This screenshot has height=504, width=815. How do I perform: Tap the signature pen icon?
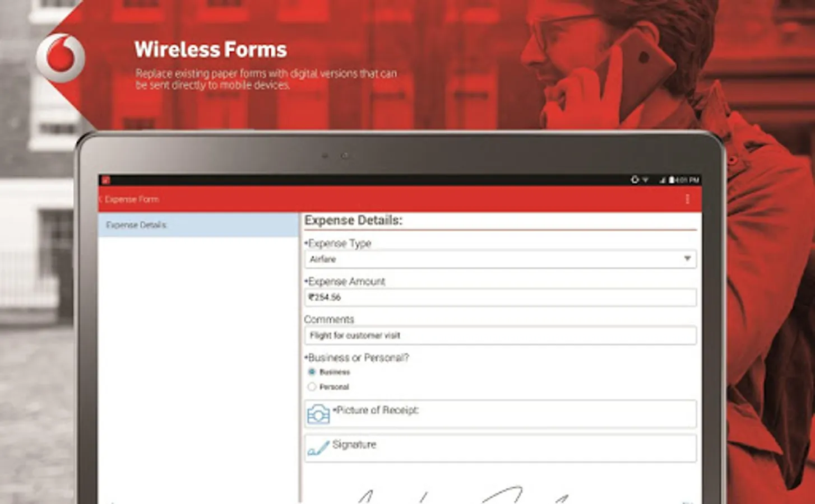[318, 448]
